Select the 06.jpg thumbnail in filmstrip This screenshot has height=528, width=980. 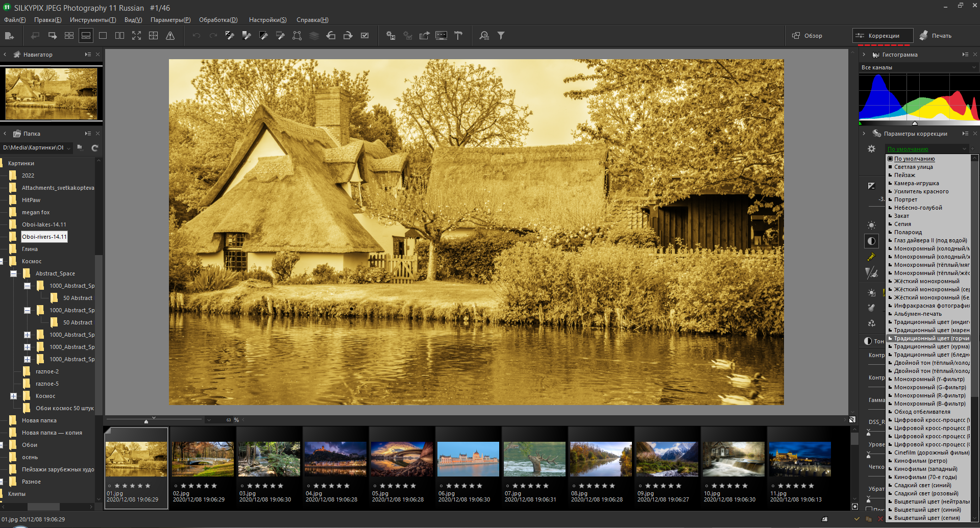468,459
